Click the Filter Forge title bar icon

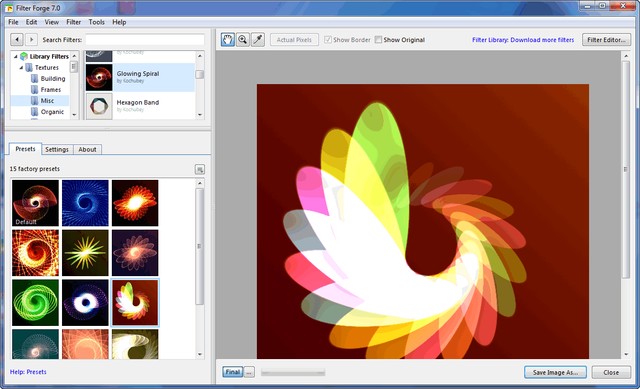pyautogui.click(x=9, y=8)
